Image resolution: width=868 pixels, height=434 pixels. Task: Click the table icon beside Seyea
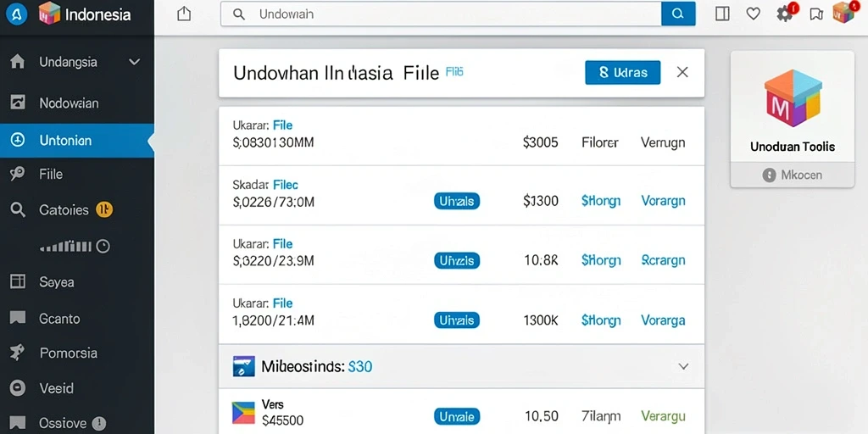[x=18, y=281]
